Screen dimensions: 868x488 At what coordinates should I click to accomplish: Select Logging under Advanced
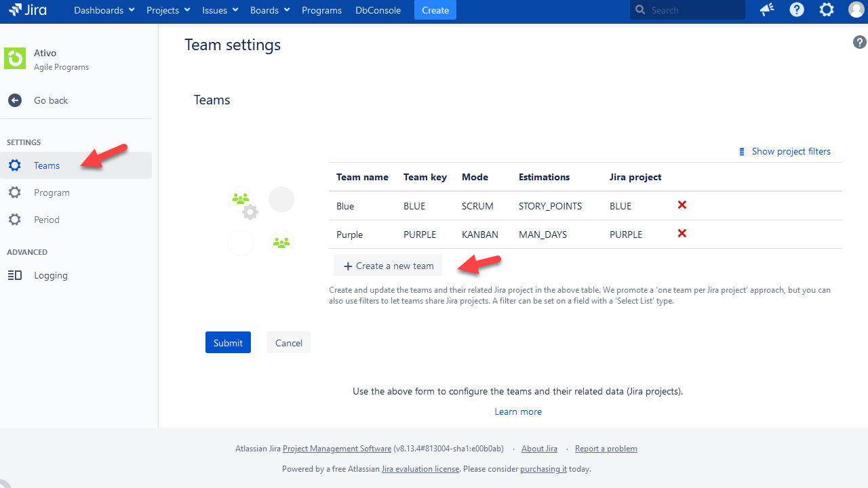point(51,275)
